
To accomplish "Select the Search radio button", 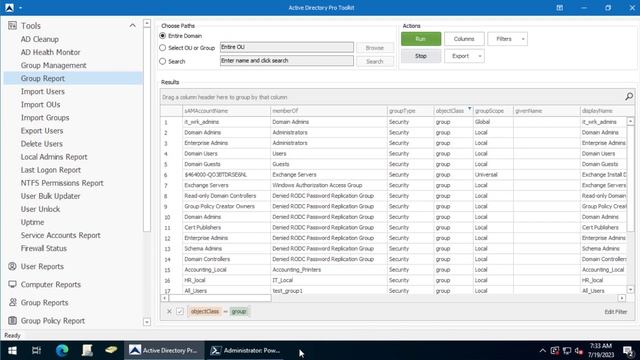I will [162, 61].
